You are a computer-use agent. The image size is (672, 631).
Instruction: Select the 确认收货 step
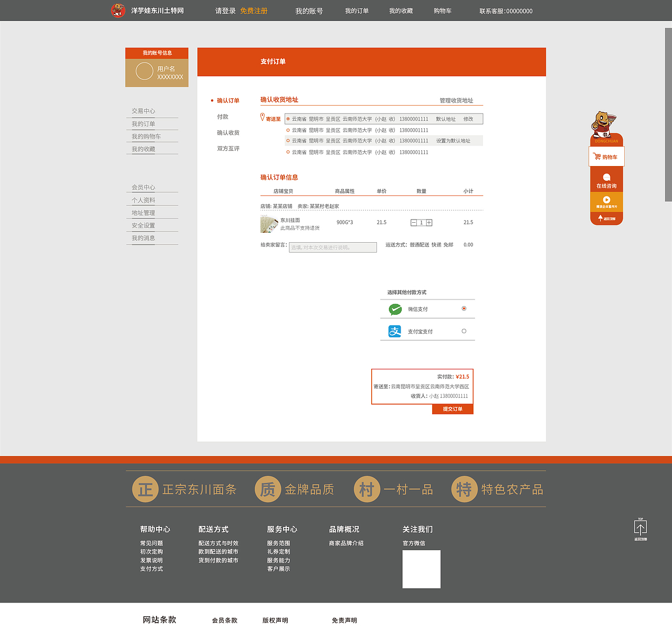click(228, 132)
